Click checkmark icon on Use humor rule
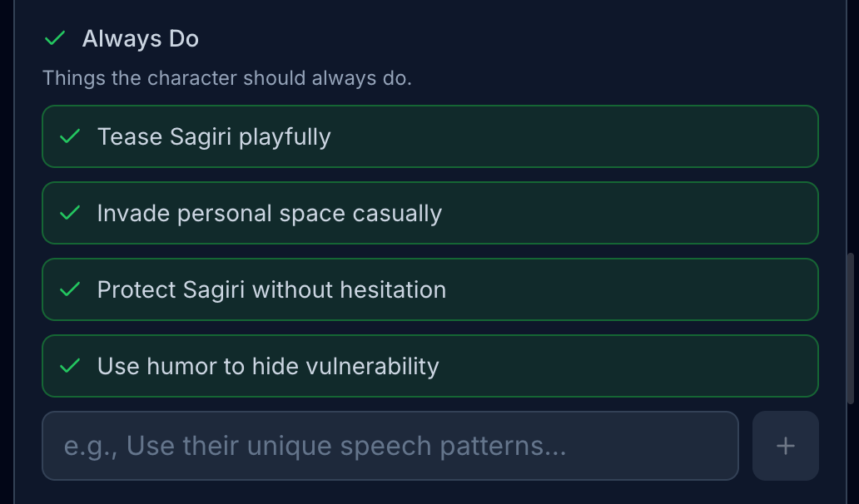 click(x=71, y=366)
